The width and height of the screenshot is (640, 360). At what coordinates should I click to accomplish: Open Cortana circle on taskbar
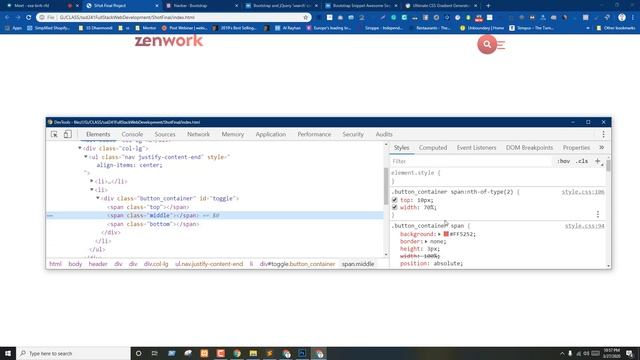pos(138,353)
